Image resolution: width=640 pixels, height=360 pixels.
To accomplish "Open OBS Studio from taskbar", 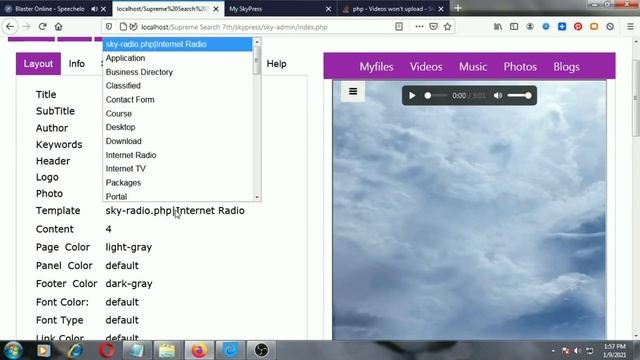I will coord(261,351).
